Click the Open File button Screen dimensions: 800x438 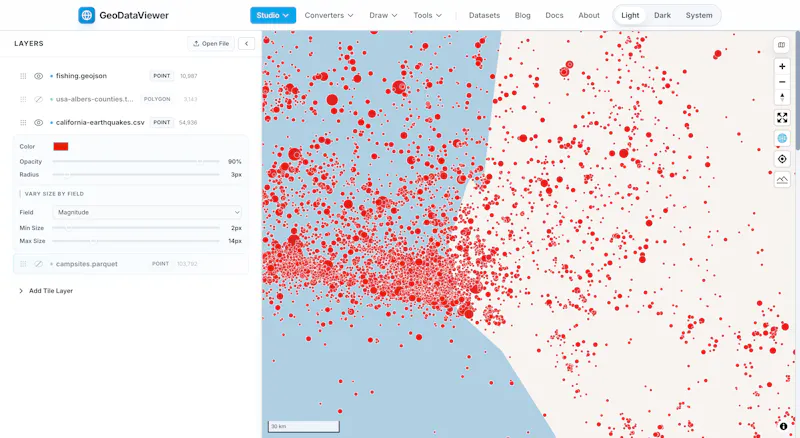click(211, 43)
